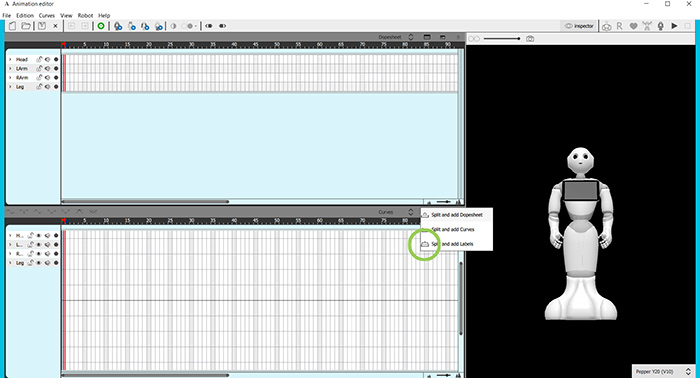Toggle record dot on Head Dopesheet track
The height and width of the screenshot is (378, 700).
click(x=56, y=59)
